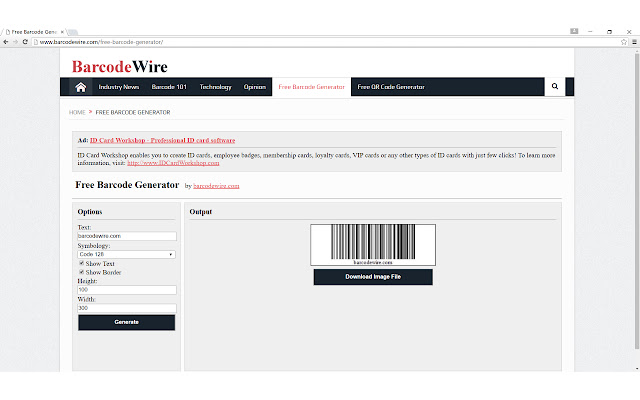The width and height of the screenshot is (640, 400).
Task: Click the Chrome user profile icon
Action: 574,31
